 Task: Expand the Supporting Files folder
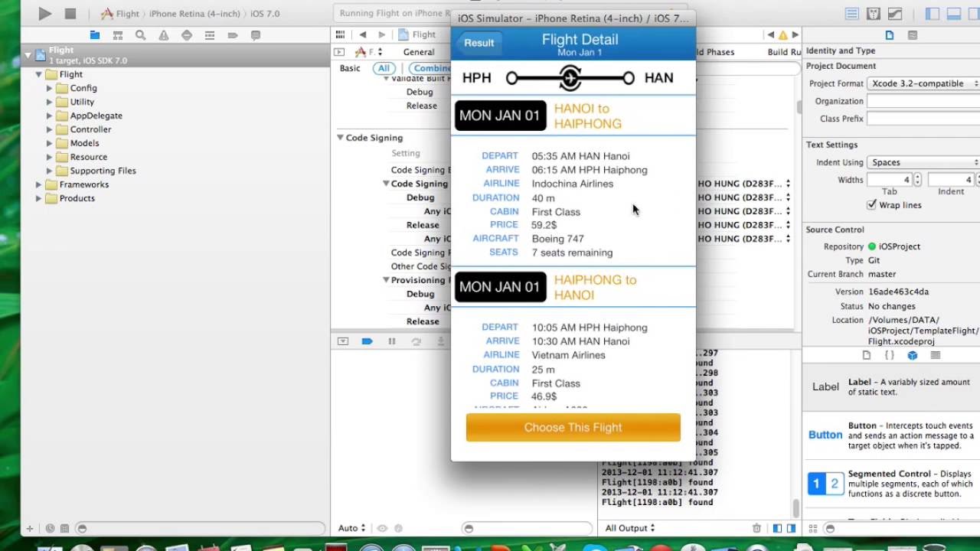coord(49,171)
